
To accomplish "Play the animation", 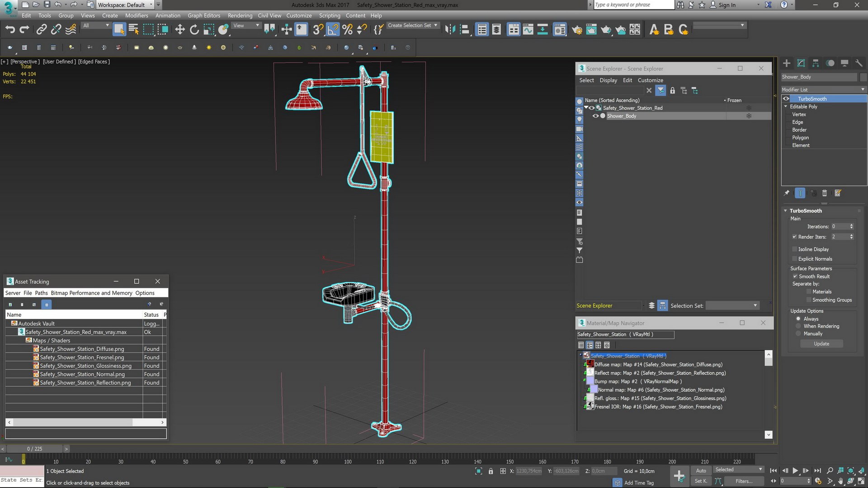I will pos(795,470).
